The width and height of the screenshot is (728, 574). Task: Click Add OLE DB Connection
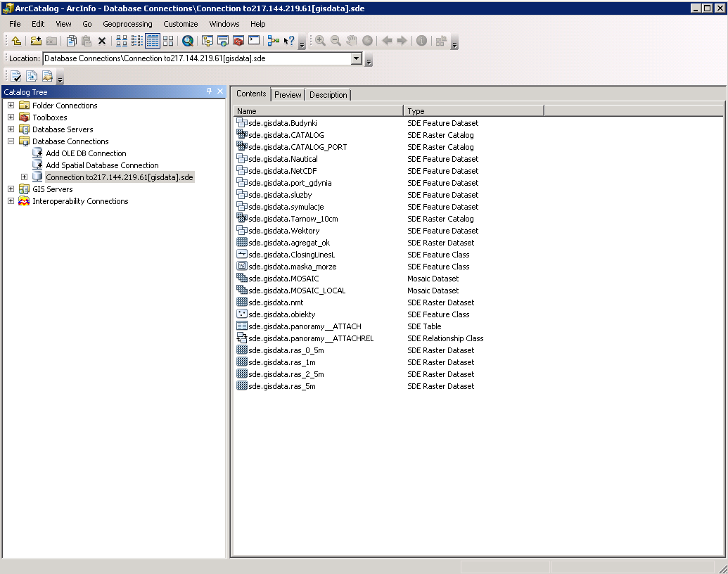(x=86, y=153)
